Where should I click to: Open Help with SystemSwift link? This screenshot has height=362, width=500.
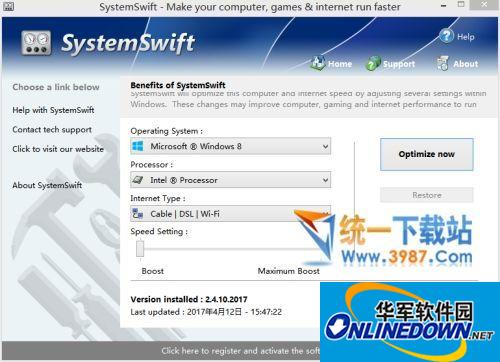click(53, 110)
